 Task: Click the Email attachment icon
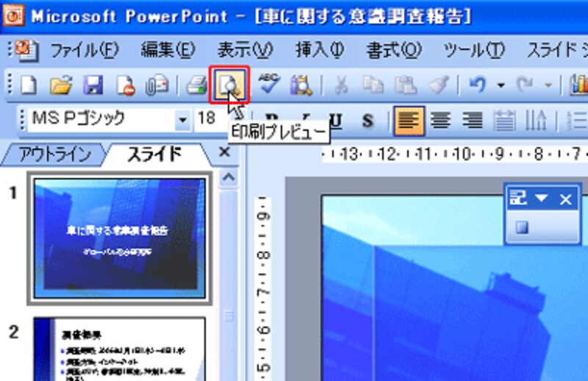[x=157, y=85]
